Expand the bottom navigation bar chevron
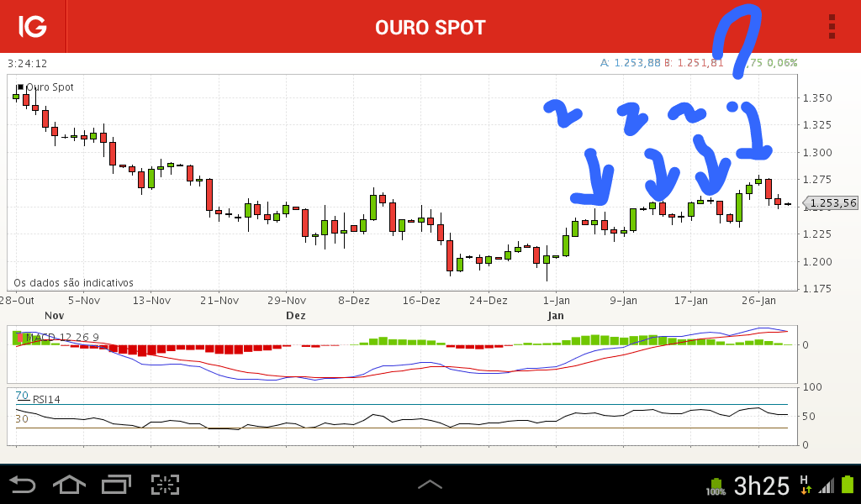Viewport: 861px width, 504px height. [x=430, y=484]
